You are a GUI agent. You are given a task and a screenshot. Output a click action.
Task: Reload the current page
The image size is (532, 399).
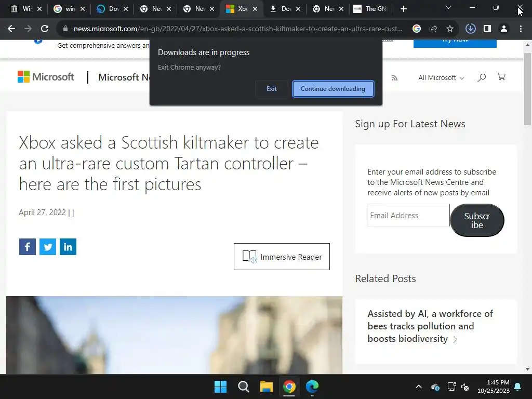point(45,29)
